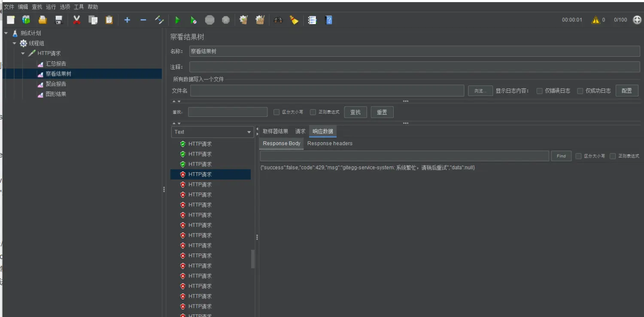The height and width of the screenshot is (317, 644).
Task: Select 聚合报告 in the test plan tree
Action: tap(56, 84)
